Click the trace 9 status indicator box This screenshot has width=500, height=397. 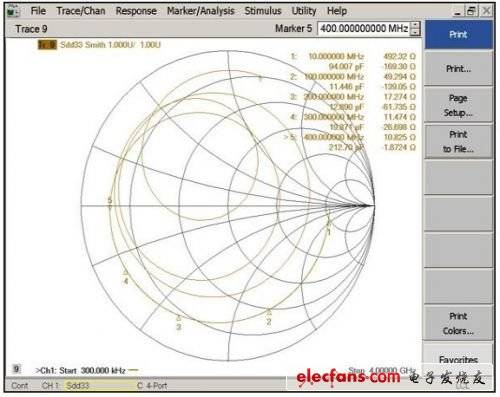[x=16, y=369]
